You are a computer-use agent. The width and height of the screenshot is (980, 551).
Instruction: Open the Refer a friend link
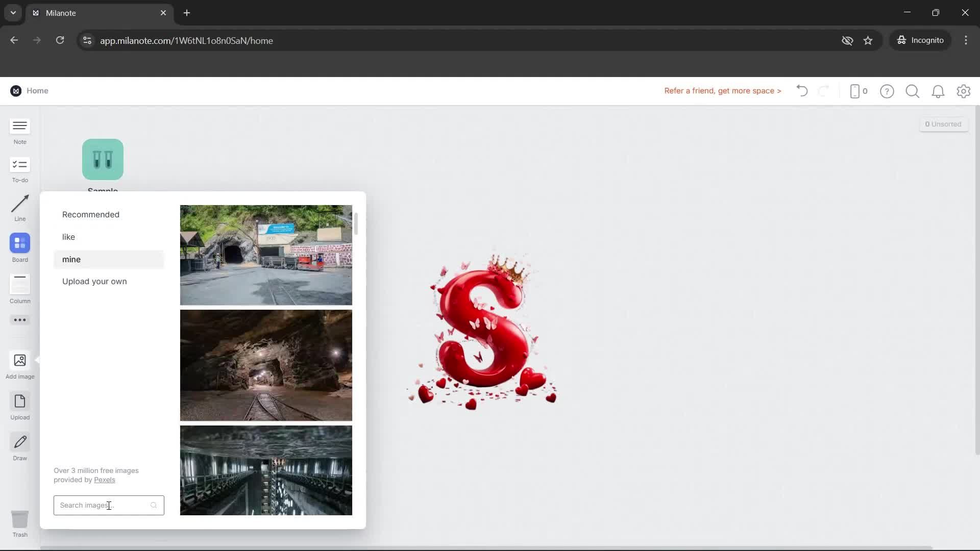click(722, 91)
